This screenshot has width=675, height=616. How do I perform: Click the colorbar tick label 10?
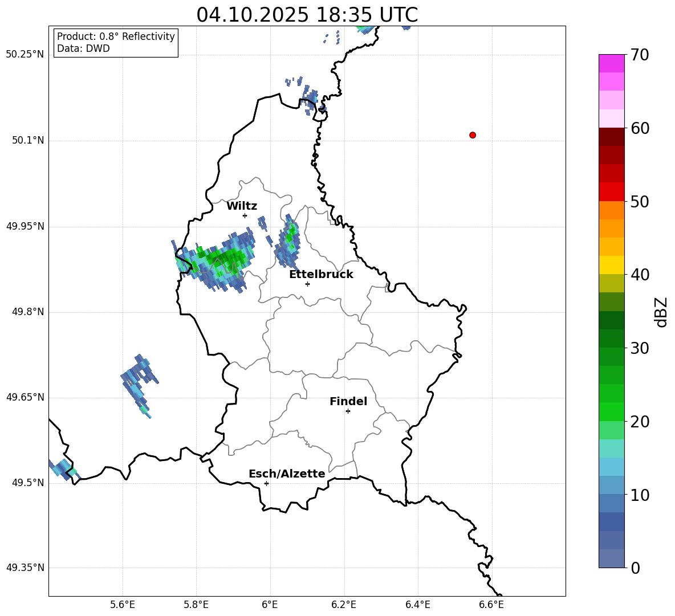(640, 495)
